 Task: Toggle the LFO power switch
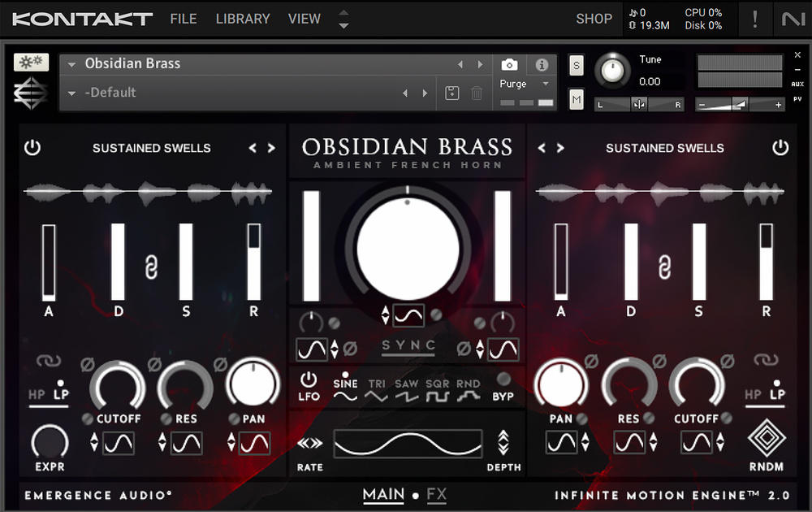coord(309,380)
